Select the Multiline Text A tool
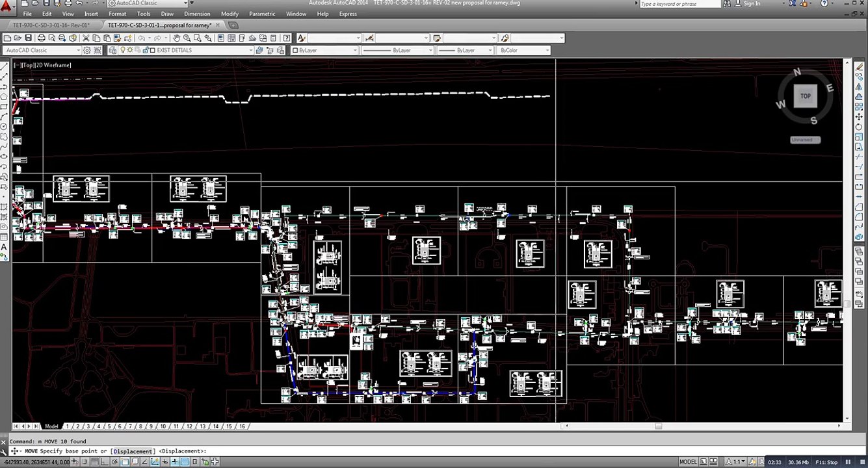 [x=5, y=247]
